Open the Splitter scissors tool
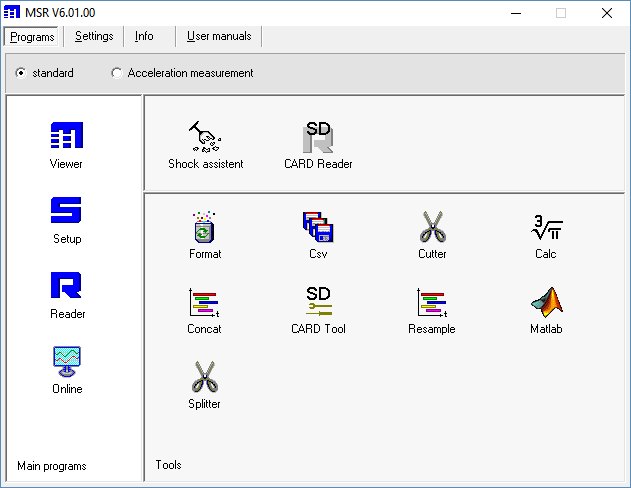 pos(205,377)
